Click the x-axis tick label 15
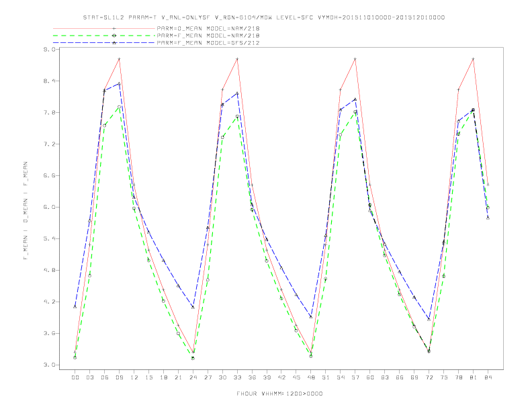Screen dimensions: 532x411 tap(148, 377)
